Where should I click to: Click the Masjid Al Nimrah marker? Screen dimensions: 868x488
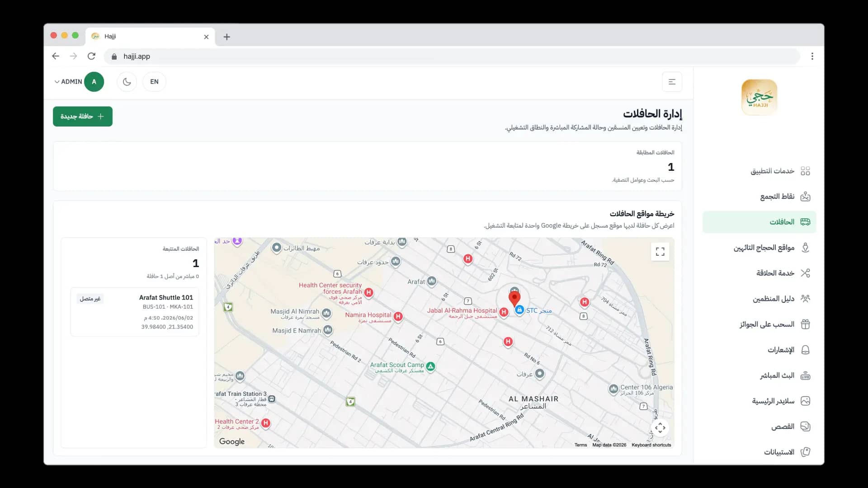point(326,313)
